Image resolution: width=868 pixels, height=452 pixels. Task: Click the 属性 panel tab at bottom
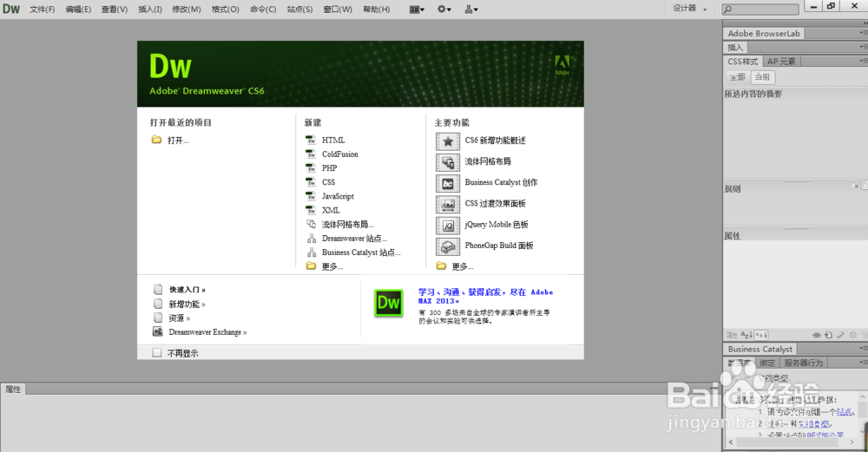(x=13, y=390)
